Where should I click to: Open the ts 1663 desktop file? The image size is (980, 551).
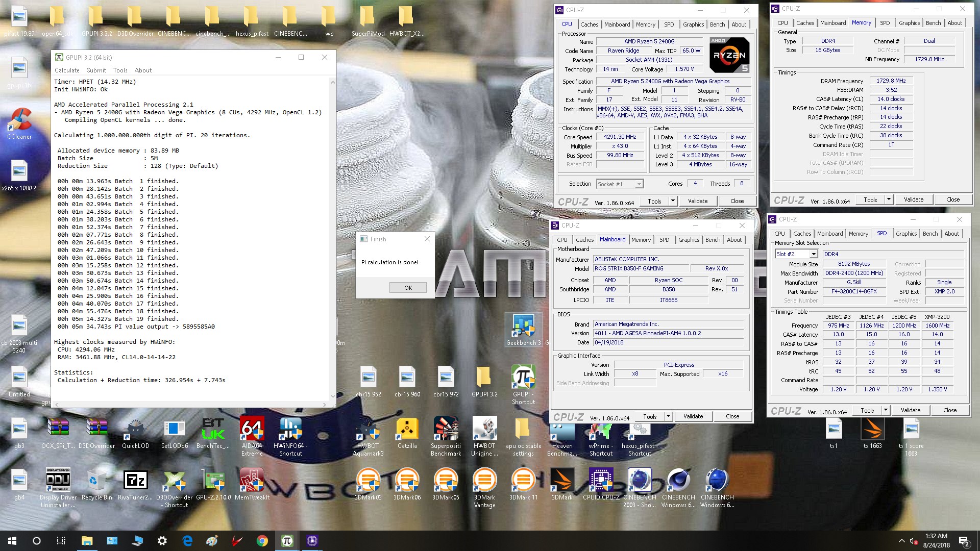[x=872, y=433]
